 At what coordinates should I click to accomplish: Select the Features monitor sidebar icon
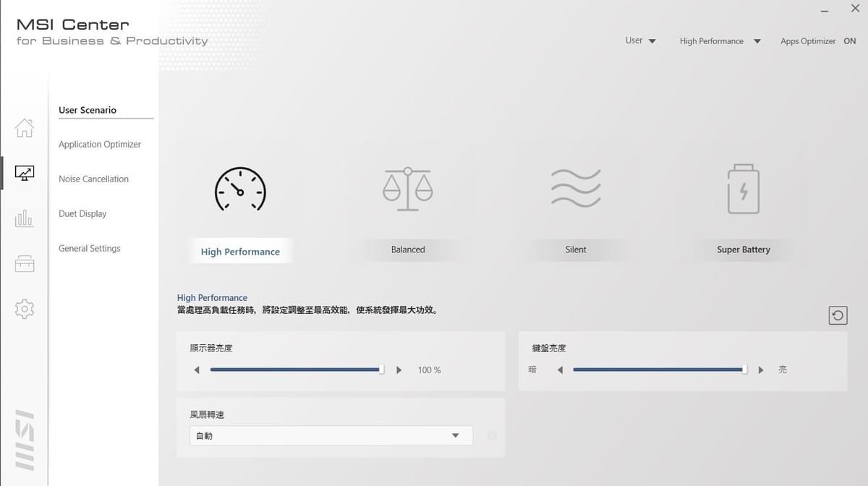point(25,174)
